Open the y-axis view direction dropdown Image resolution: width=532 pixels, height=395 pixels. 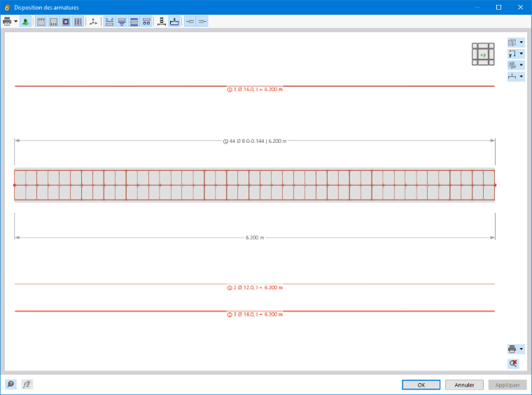tap(521, 54)
